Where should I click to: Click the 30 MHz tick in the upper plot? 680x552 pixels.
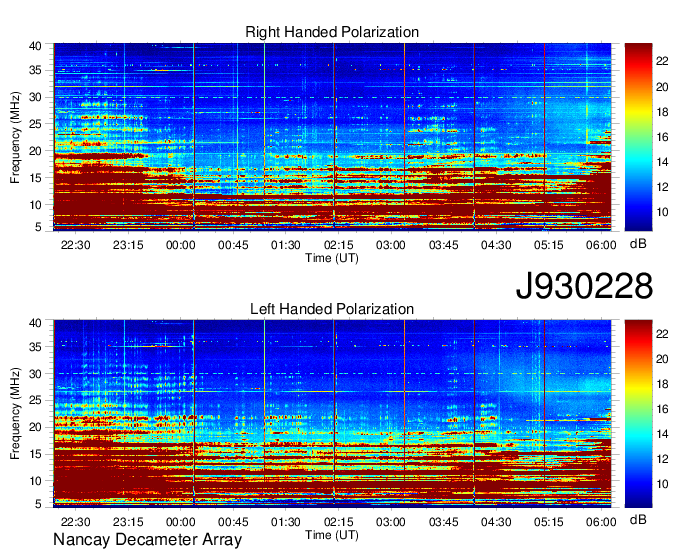click(35, 97)
